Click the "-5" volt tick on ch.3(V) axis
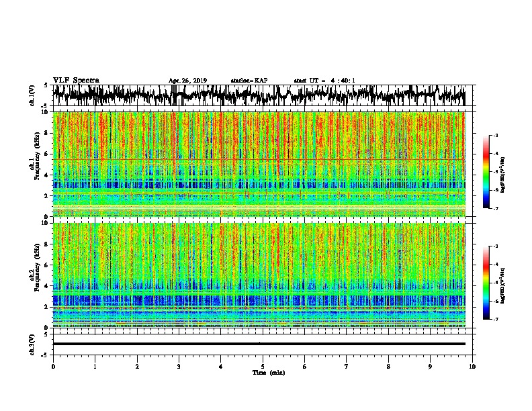532x411 pixels. click(45, 355)
